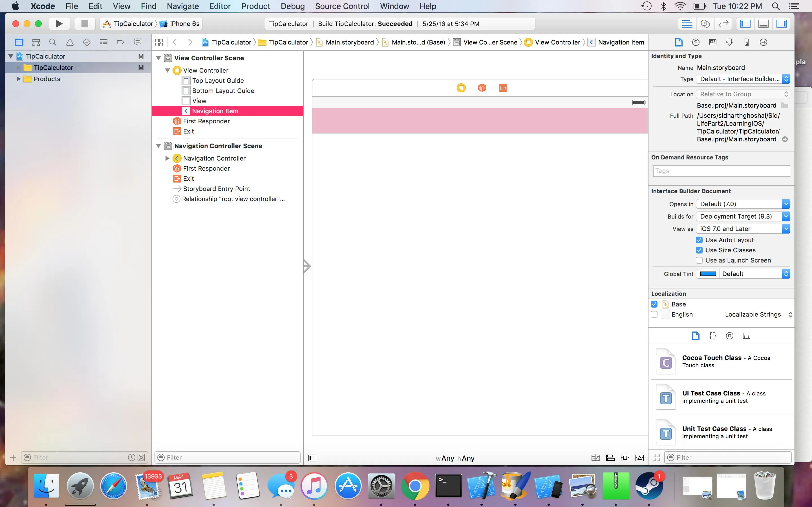
Task: Click the wAny hAny size class button
Action: point(455,458)
